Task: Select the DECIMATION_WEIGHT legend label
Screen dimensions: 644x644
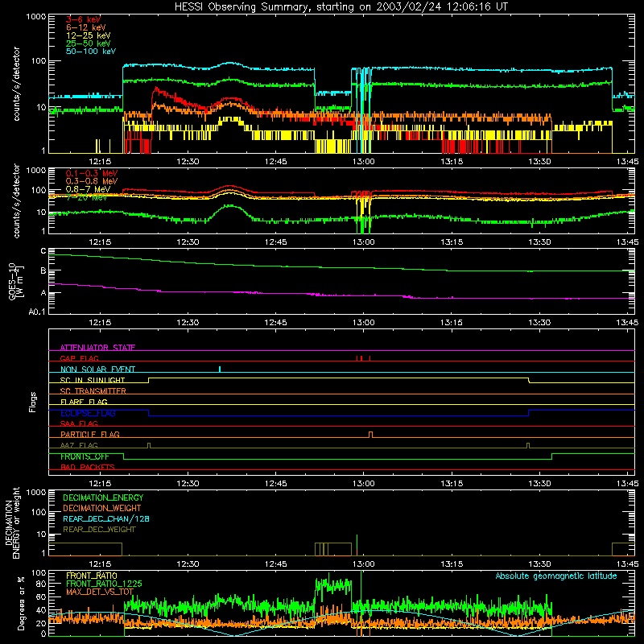Action: coord(102,508)
